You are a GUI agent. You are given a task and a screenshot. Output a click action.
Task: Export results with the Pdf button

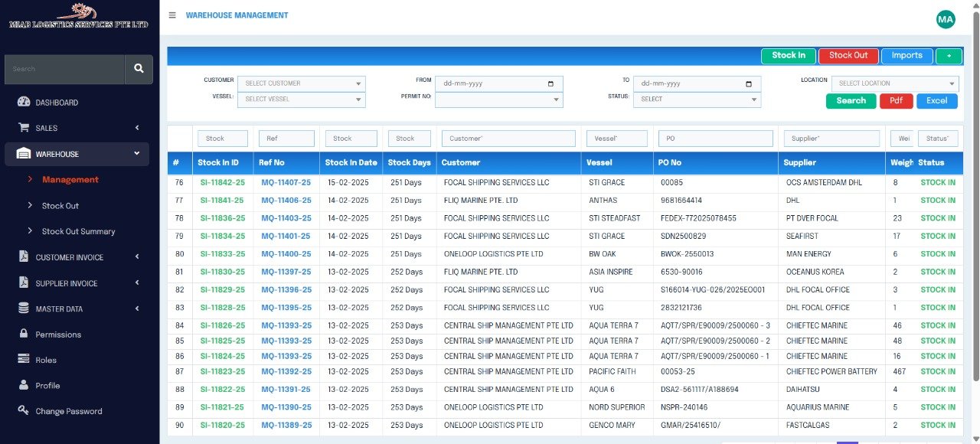896,101
